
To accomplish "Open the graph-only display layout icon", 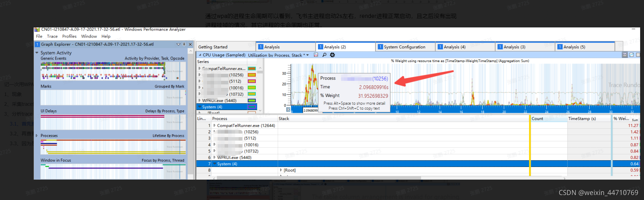I will pyautogui.click(x=631, y=55).
